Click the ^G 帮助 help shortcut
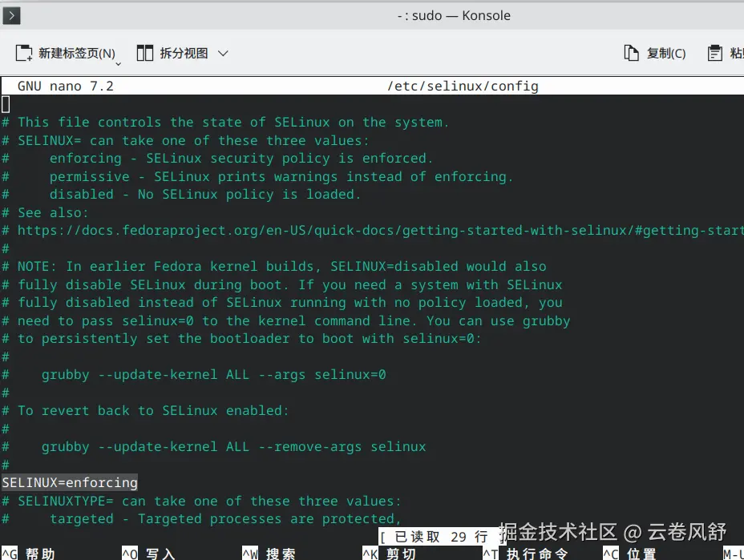The height and width of the screenshot is (560, 744). (x=28, y=554)
